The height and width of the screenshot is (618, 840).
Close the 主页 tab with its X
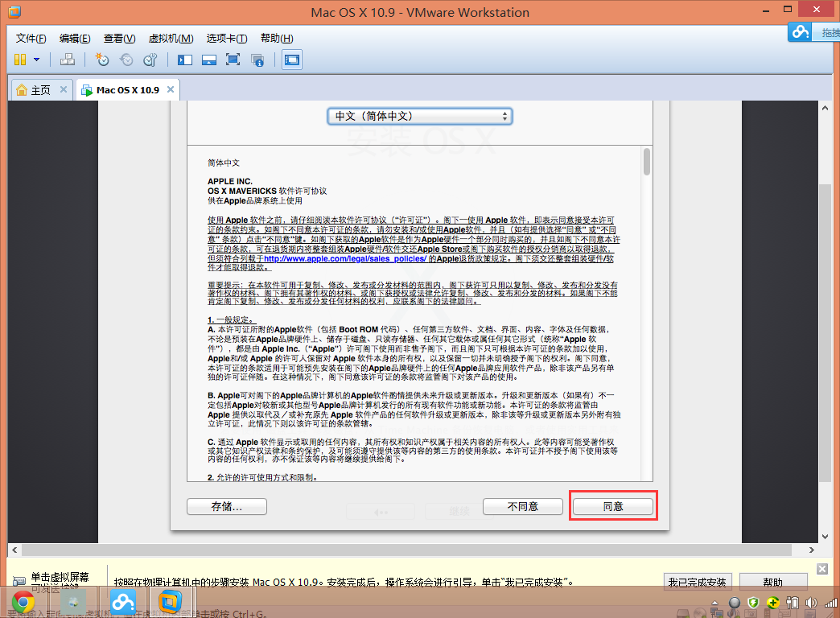[64, 89]
